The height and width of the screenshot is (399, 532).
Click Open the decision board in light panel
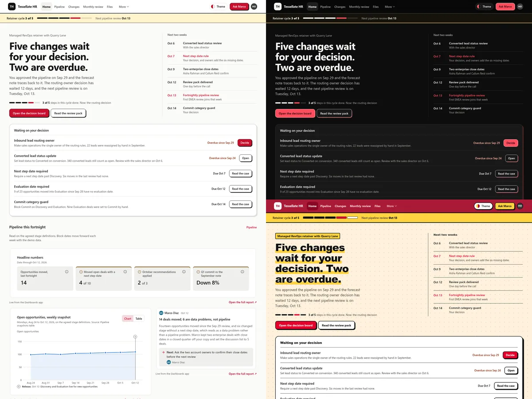point(29,113)
